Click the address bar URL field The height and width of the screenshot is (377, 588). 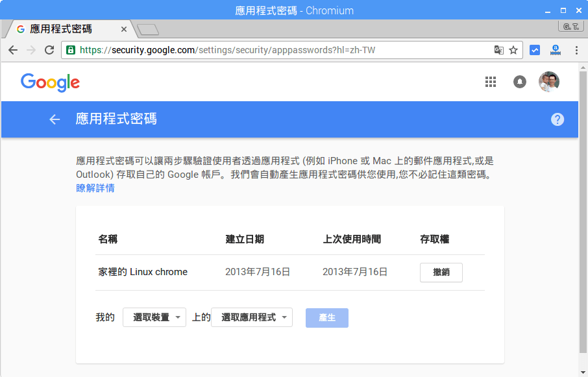click(x=260, y=49)
